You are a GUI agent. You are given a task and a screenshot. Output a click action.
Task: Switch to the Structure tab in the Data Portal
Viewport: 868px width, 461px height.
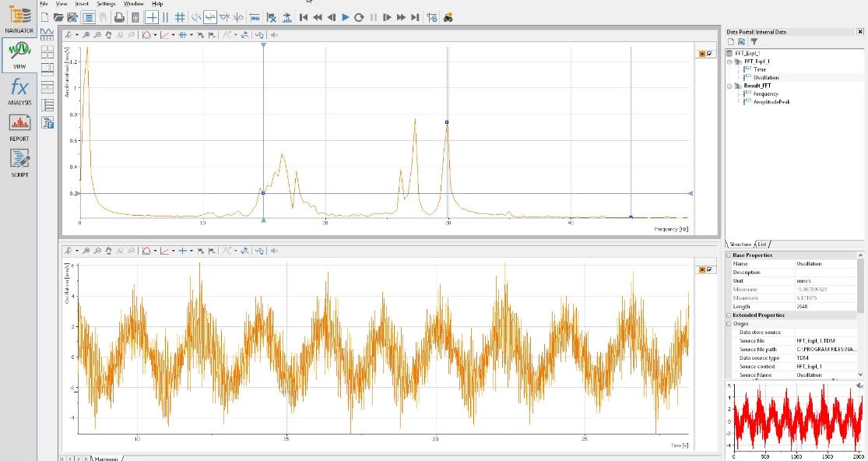pyautogui.click(x=740, y=244)
